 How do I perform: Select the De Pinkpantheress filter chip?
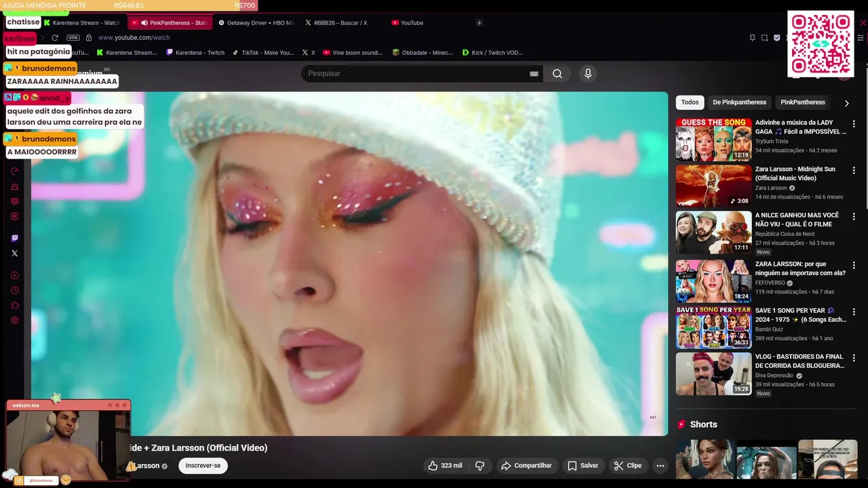[x=739, y=102]
